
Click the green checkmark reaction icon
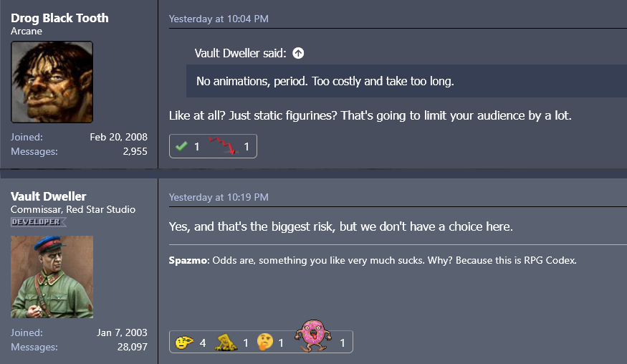tap(181, 146)
